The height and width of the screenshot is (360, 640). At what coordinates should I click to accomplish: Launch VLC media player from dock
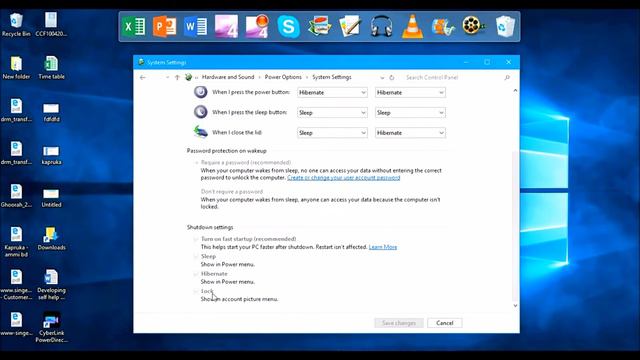click(412, 27)
